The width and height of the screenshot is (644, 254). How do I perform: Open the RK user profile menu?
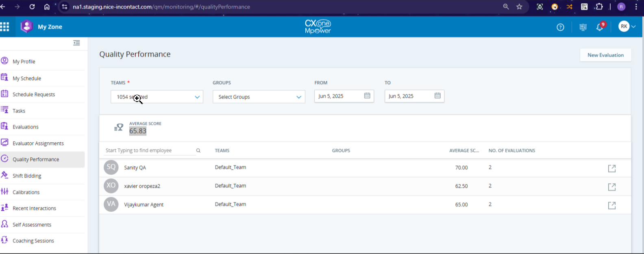(x=627, y=27)
